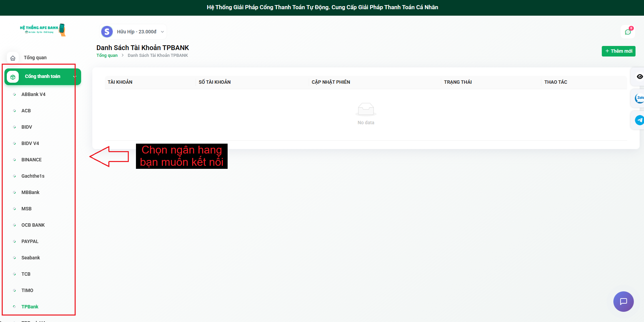
Task: Choose PAYPAL from the bank list
Action: [30, 241]
